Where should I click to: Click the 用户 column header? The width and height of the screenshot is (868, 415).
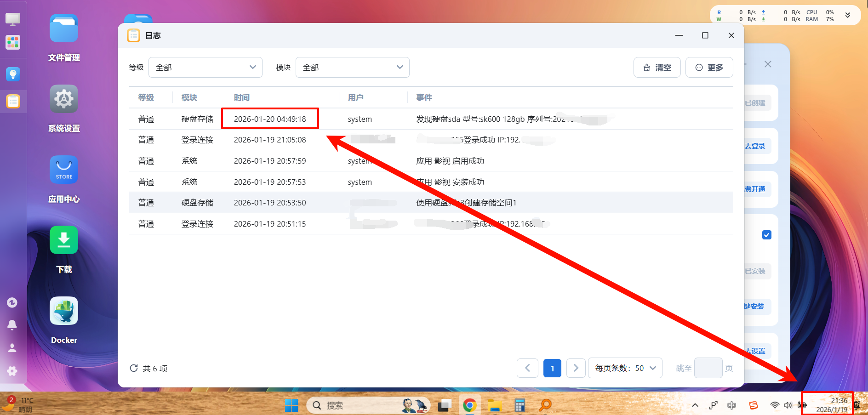(x=356, y=97)
